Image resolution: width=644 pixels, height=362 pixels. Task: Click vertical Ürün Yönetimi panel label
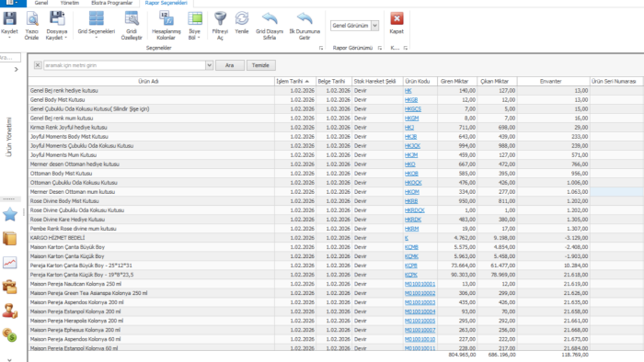point(9,137)
